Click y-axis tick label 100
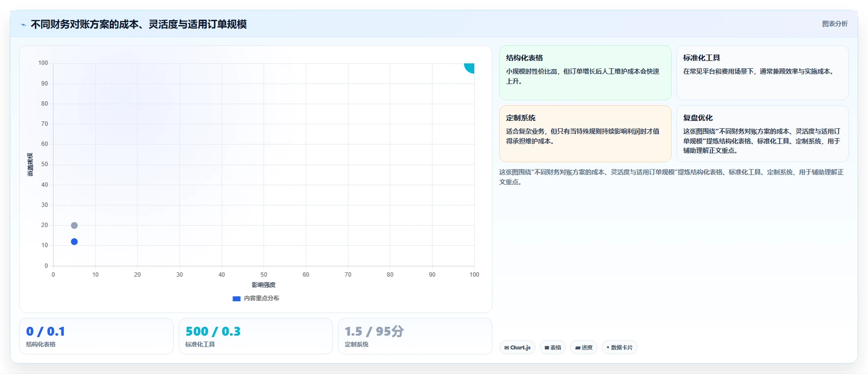The width and height of the screenshot is (868, 374). pos(43,63)
